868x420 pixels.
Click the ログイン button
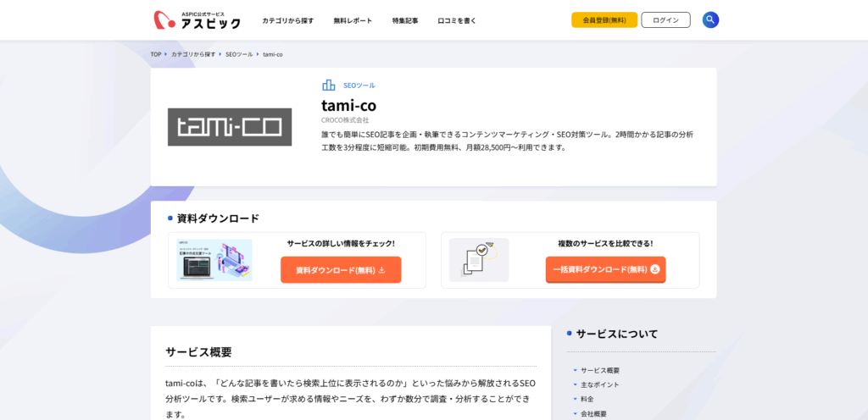(x=666, y=19)
